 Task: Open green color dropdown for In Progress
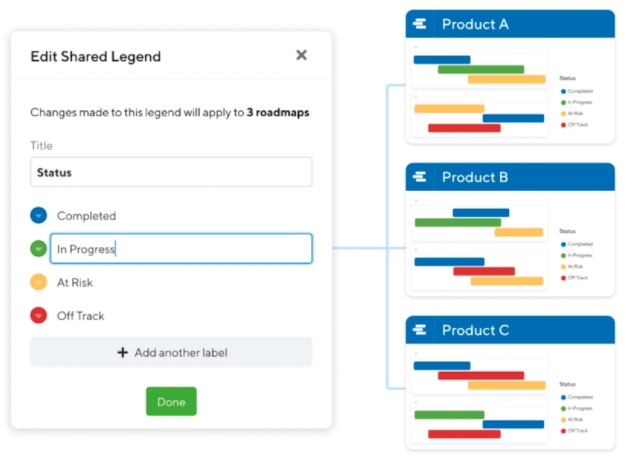coord(38,248)
